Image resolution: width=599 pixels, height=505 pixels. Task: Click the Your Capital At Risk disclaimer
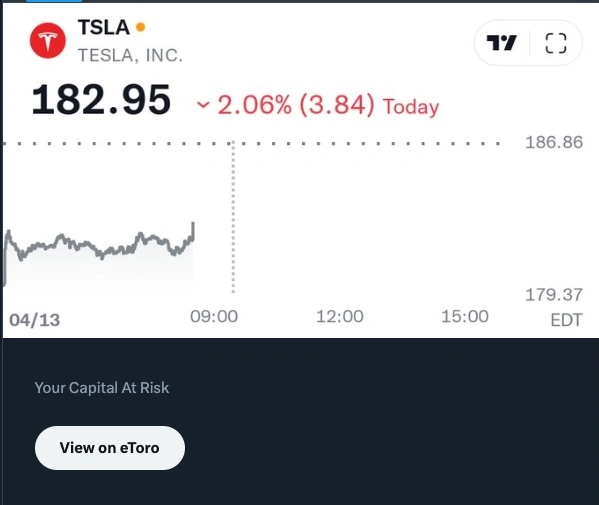[x=102, y=388]
